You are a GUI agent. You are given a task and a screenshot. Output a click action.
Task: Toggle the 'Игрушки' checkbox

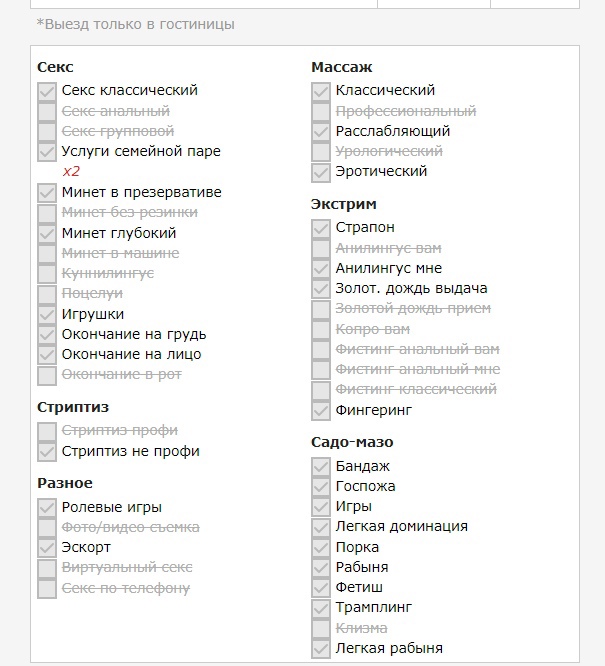pos(47,314)
